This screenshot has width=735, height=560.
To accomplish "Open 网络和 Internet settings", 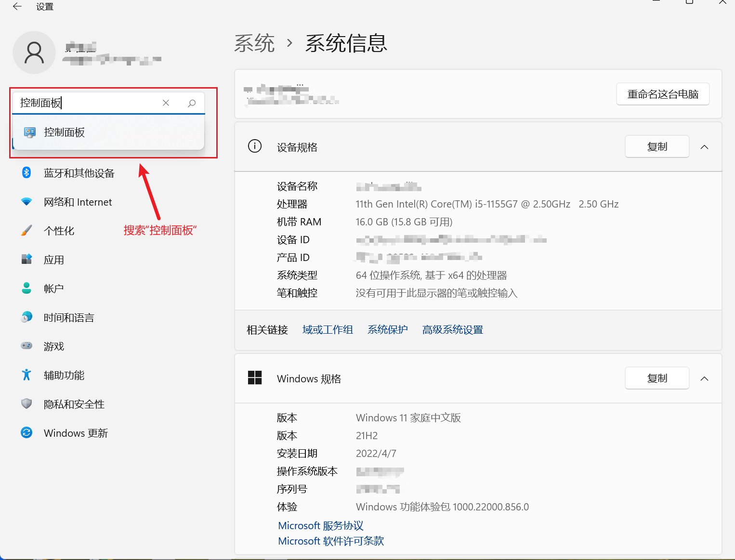I will pos(78,202).
